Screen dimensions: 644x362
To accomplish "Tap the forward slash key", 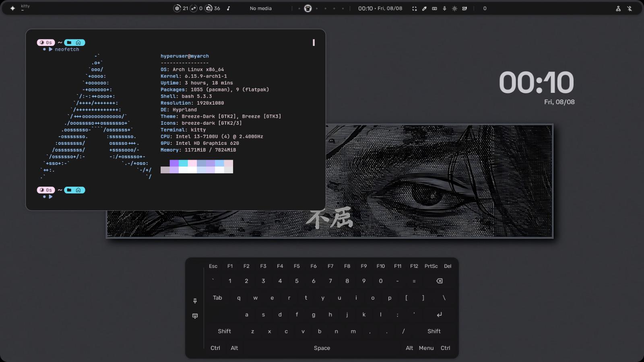I will pos(403,331).
